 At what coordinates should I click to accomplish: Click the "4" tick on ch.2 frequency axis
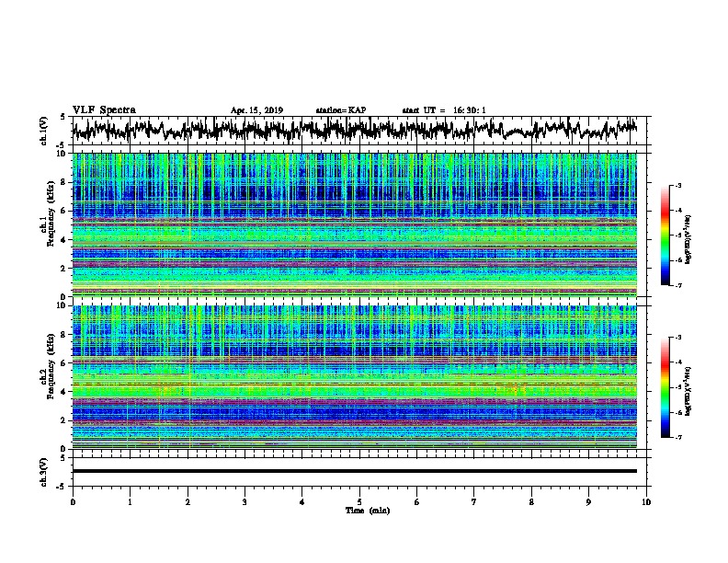63,392
